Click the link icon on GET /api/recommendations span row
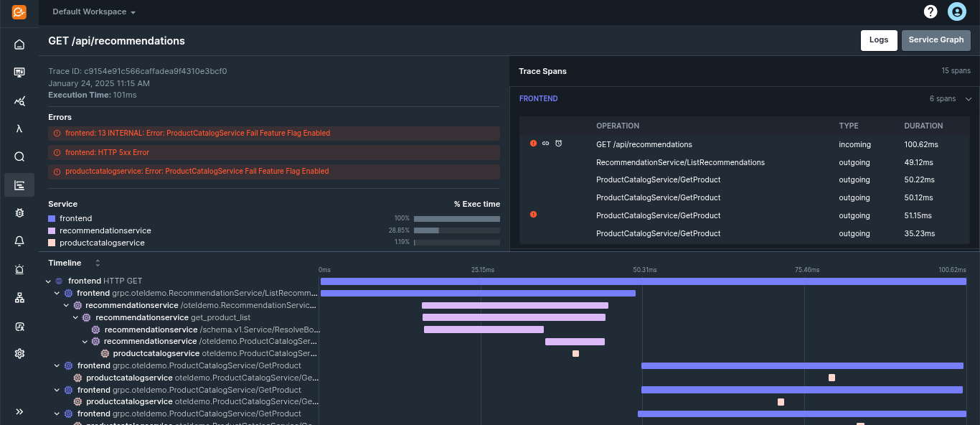This screenshot has height=425, width=980. 545,144
